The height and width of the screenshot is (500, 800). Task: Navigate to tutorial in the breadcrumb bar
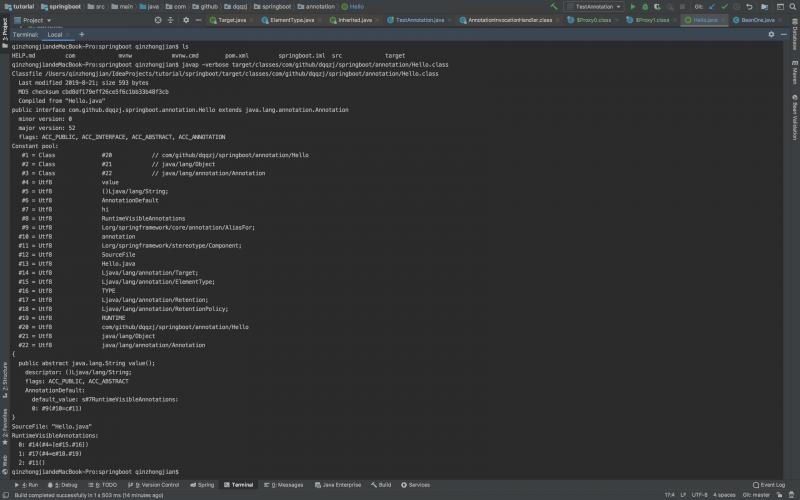click(19, 7)
